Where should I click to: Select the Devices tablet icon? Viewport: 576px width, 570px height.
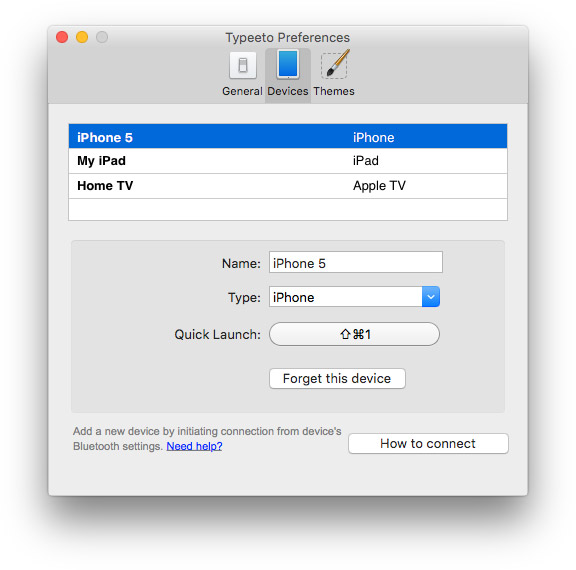pyautogui.click(x=288, y=64)
